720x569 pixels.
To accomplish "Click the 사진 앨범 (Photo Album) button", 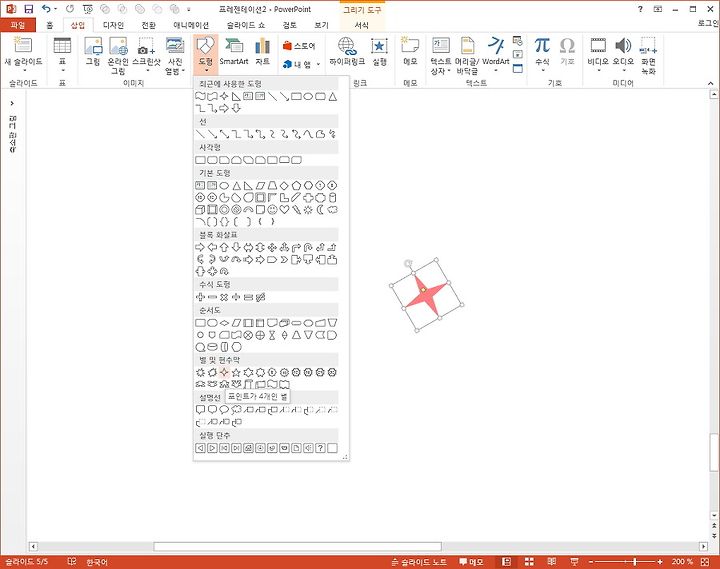I will pos(175,55).
